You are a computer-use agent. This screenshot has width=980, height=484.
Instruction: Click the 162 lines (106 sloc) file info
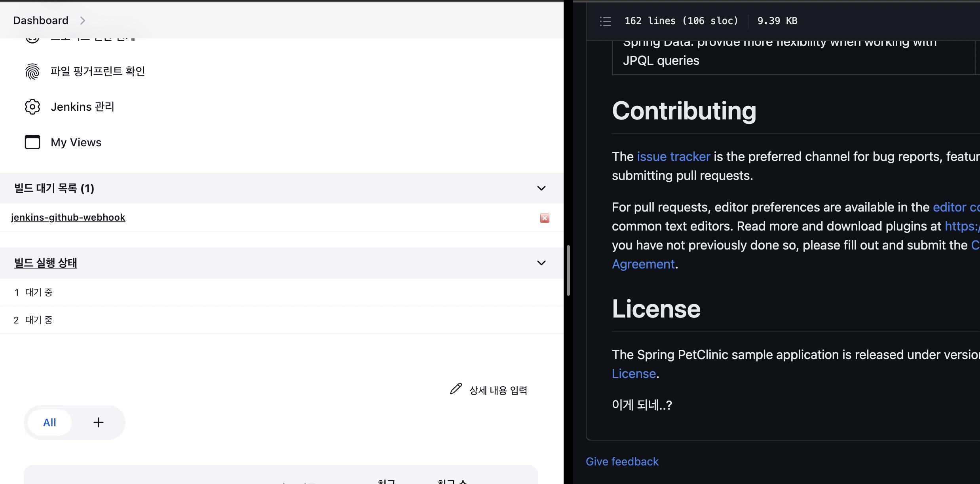tap(682, 21)
